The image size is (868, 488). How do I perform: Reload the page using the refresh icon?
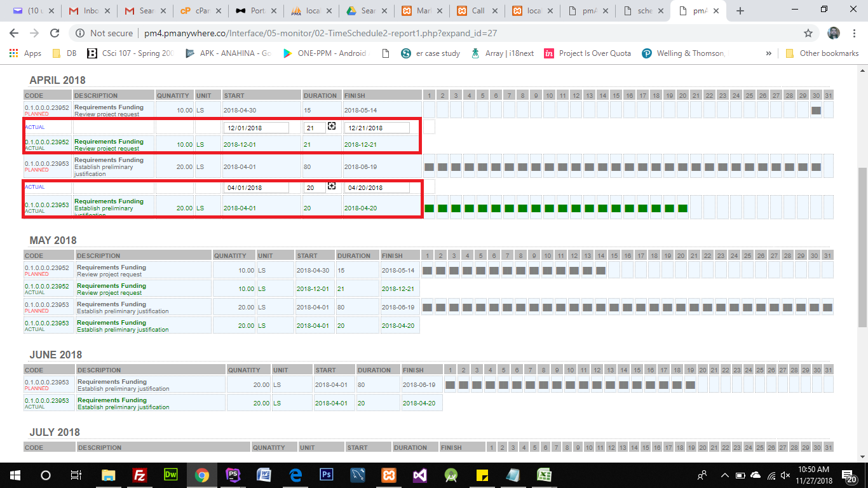tap(55, 33)
